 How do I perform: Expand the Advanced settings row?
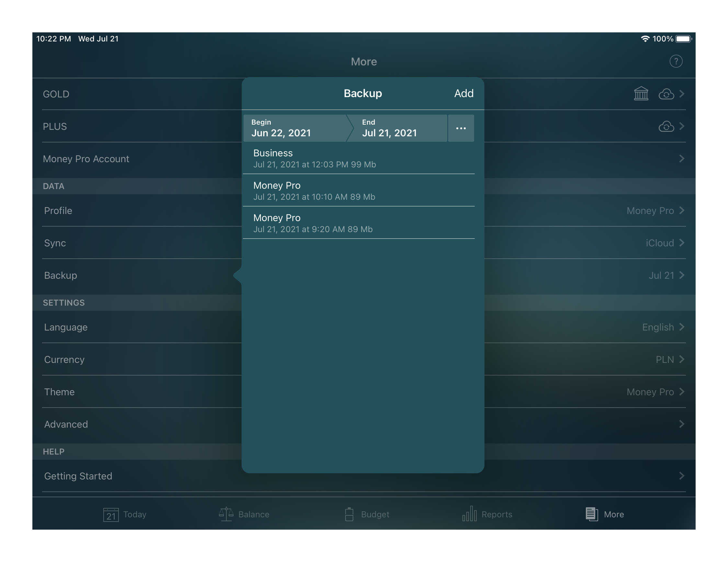pos(364,424)
